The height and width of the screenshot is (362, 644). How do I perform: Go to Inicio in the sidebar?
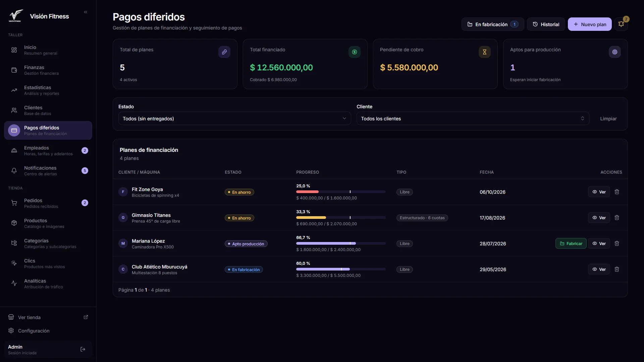(48, 50)
